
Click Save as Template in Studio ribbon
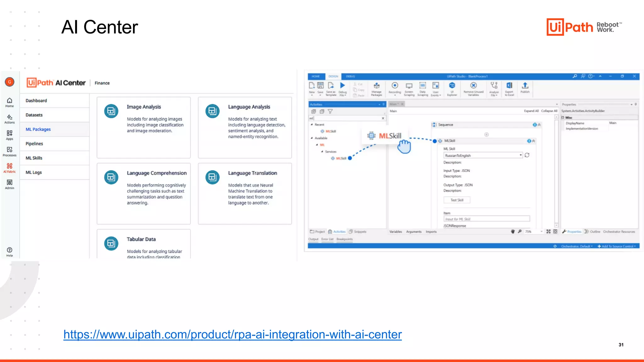(331, 89)
